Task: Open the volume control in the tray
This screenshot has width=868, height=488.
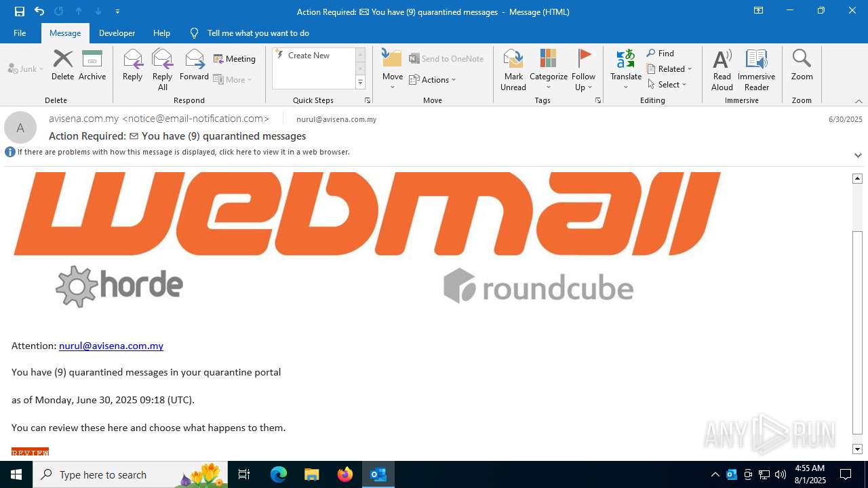Action: tap(781, 474)
